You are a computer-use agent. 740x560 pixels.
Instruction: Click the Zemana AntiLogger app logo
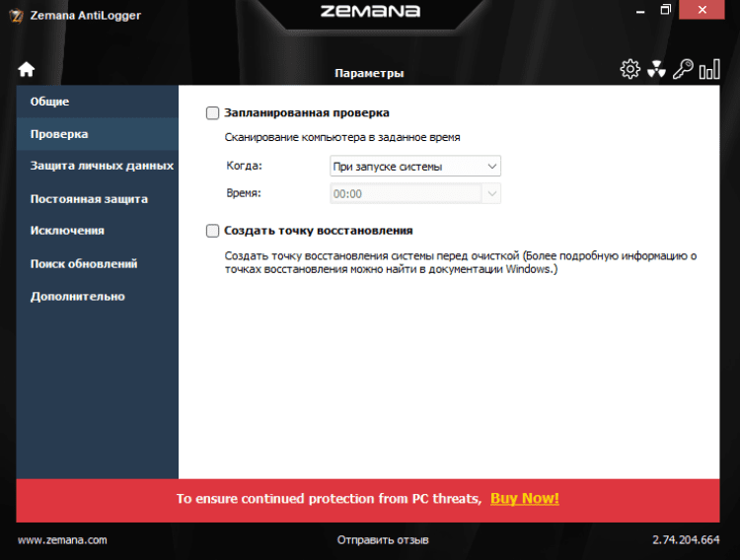[16, 15]
